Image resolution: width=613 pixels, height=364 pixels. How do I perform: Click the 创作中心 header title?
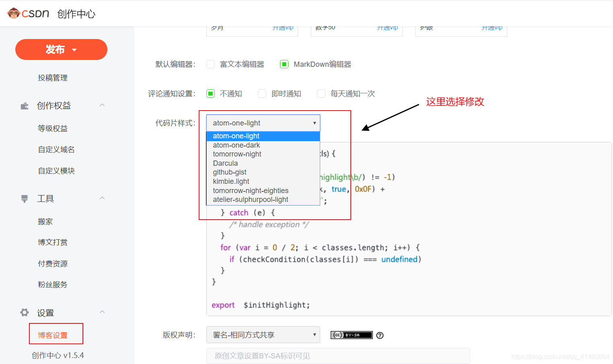coord(76,14)
